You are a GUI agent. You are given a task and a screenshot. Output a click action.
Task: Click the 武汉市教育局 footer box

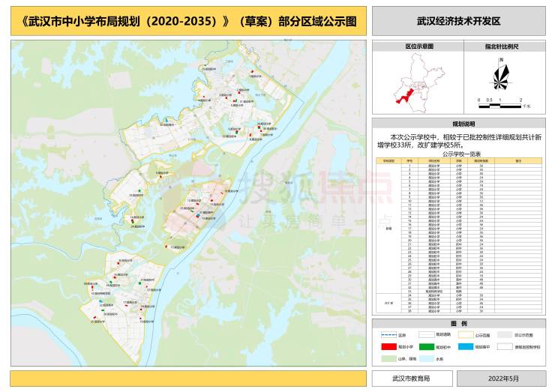tap(412, 379)
